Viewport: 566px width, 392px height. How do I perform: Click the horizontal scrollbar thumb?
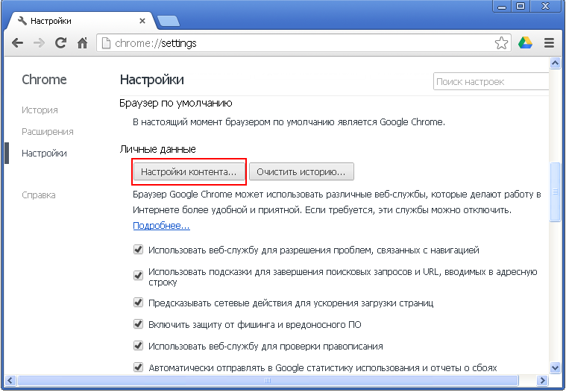[268, 380]
